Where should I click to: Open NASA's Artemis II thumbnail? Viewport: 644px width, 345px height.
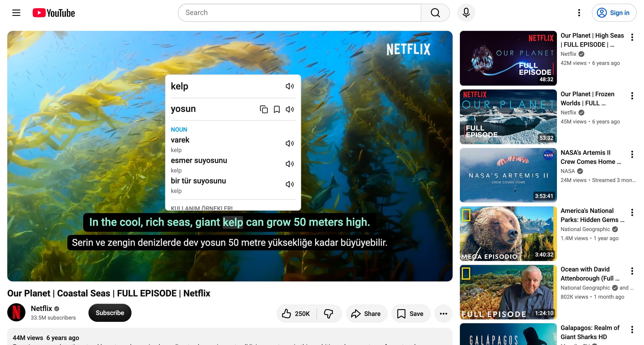click(x=508, y=175)
